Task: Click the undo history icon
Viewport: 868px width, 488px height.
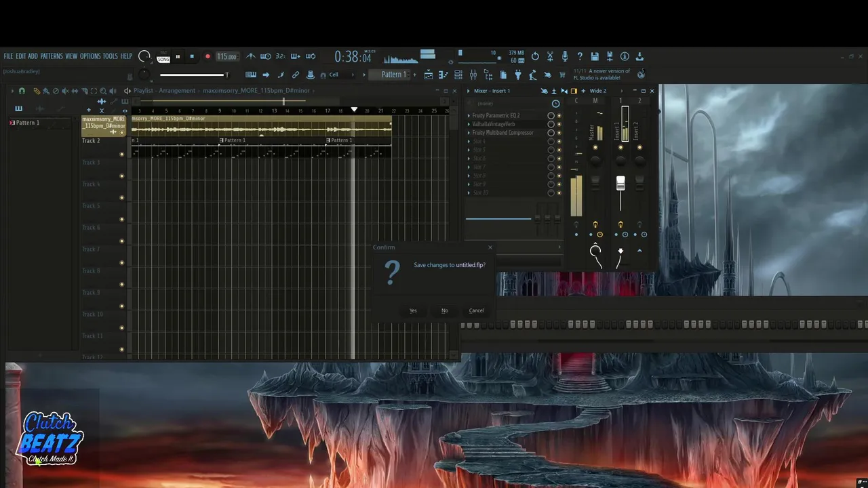Action: (x=535, y=56)
